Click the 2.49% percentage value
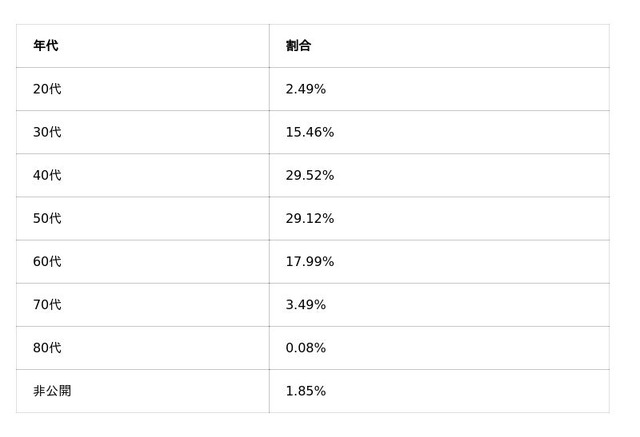This screenshot has width=640, height=437. click(305, 89)
